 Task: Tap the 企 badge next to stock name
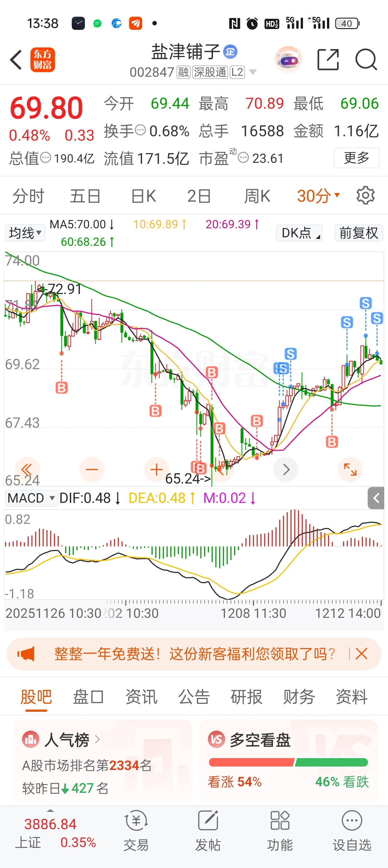click(x=230, y=52)
